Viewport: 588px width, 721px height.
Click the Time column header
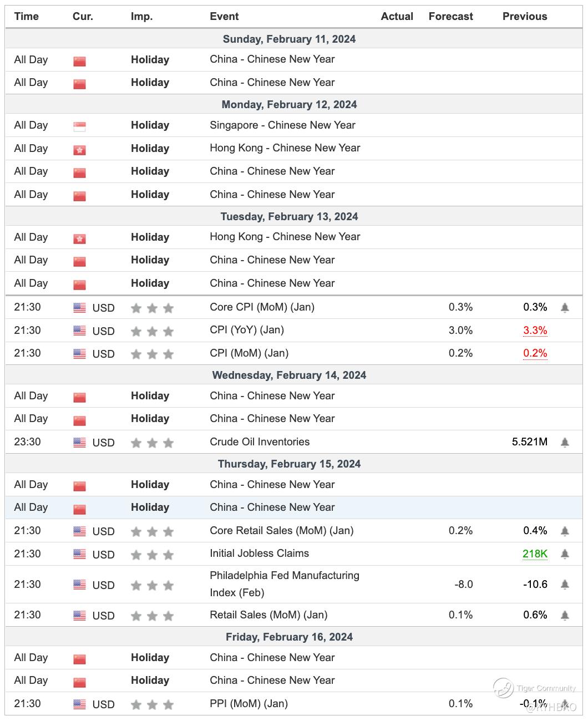point(27,17)
